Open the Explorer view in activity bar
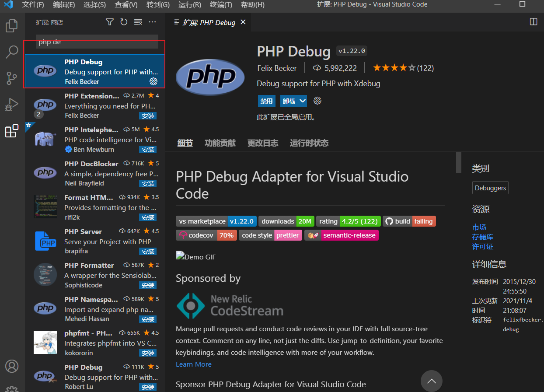 12,26
